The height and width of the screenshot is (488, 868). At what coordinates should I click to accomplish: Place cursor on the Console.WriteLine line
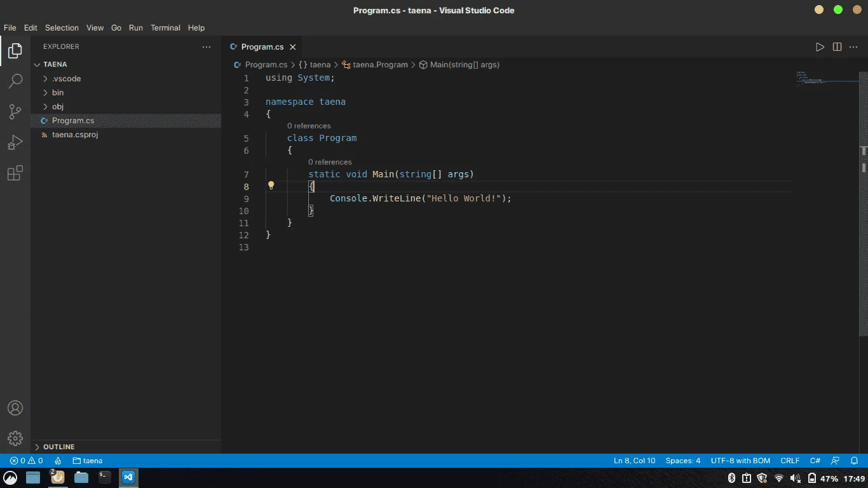point(421,198)
